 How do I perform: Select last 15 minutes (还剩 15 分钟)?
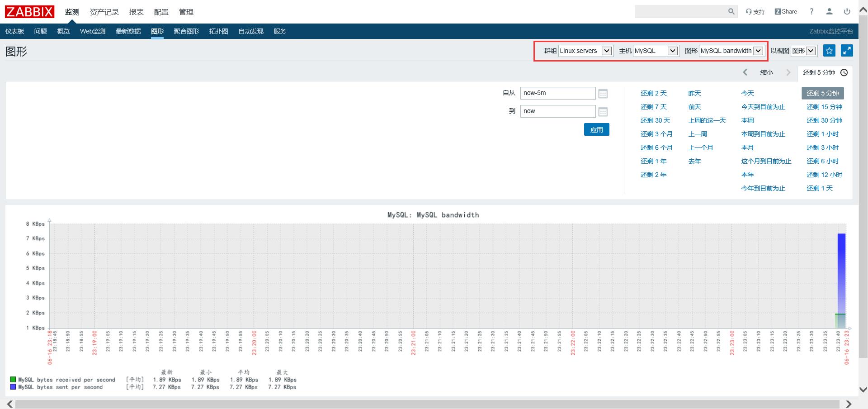[824, 107]
